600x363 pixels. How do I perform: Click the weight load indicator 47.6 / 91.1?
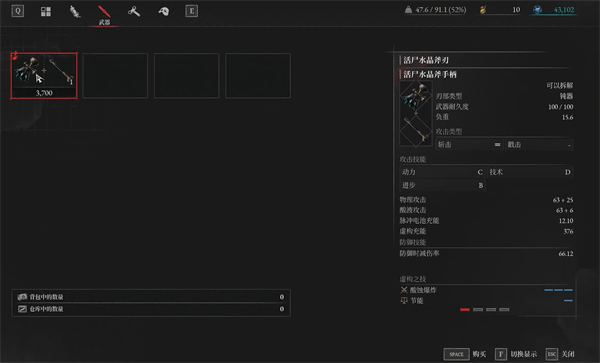point(435,10)
